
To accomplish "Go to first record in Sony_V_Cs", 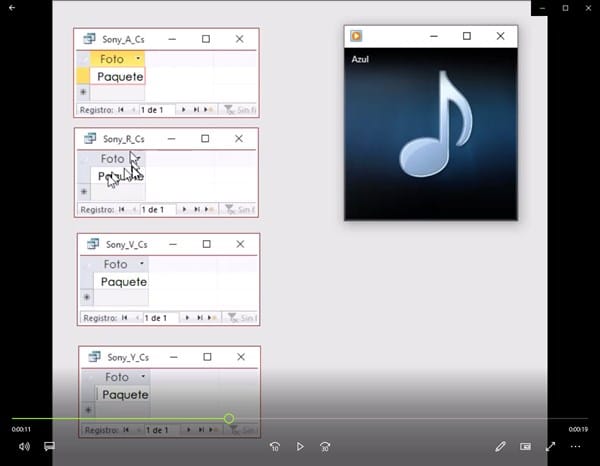I will point(125,318).
